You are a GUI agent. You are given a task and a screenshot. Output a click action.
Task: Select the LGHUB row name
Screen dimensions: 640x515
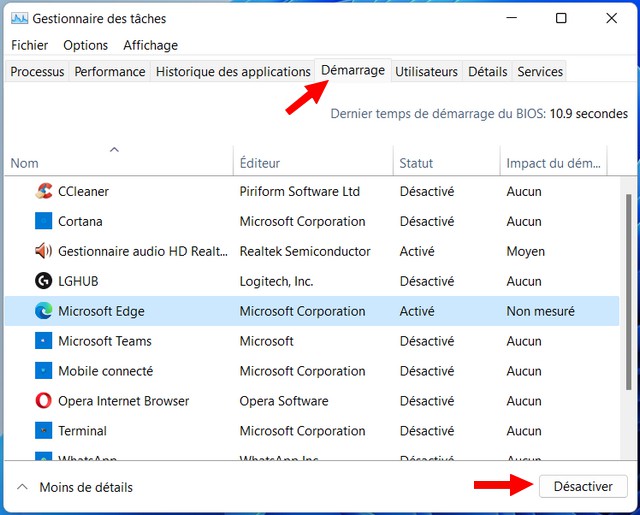(78, 281)
